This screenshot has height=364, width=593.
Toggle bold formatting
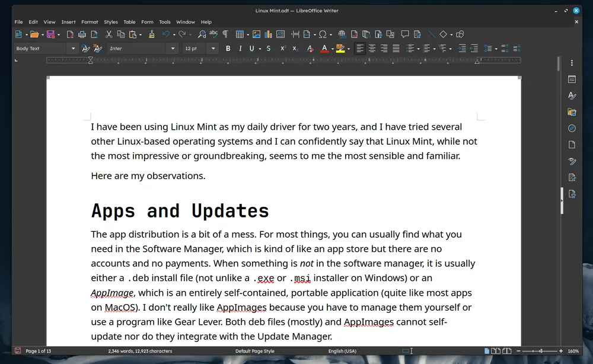228,48
